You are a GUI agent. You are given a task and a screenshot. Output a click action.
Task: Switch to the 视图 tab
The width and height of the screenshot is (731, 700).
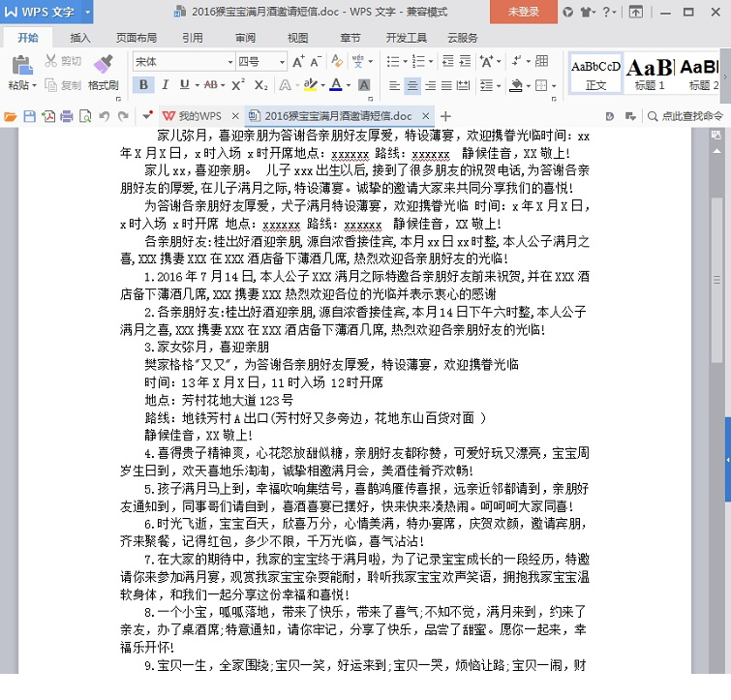[x=298, y=38]
